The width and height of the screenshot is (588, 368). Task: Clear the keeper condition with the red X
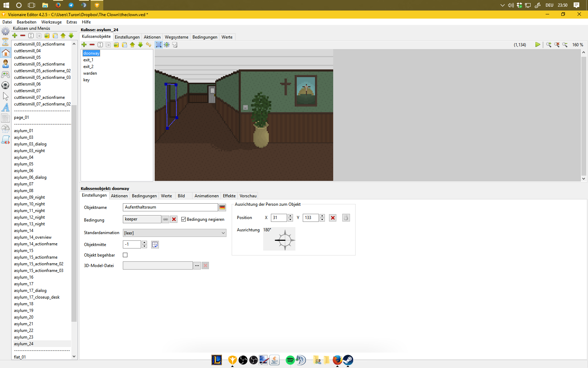(x=174, y=219)
